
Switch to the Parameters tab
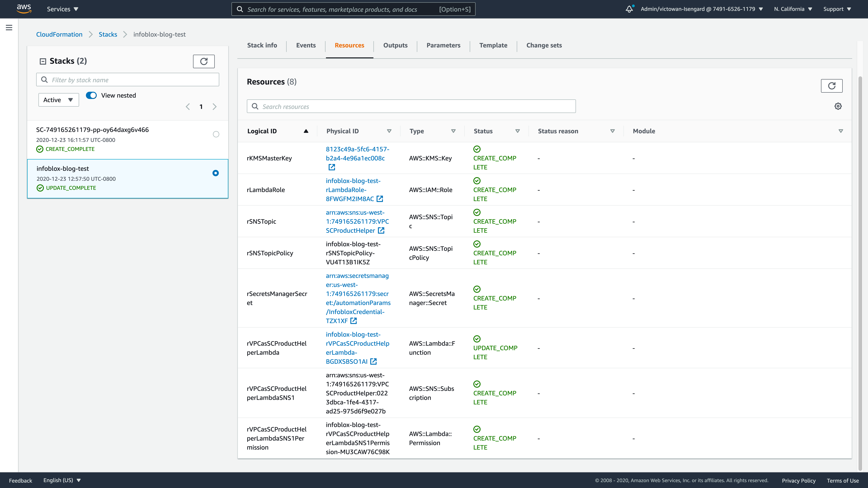[443, 45]
